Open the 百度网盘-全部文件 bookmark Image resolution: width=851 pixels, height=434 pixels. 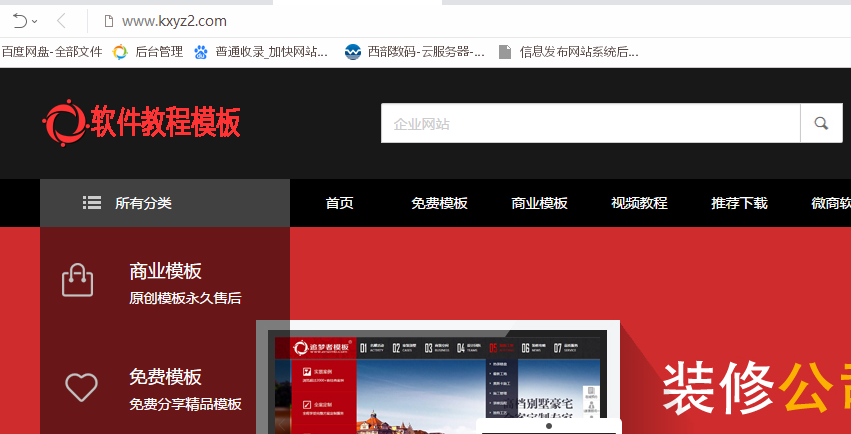[52, 52]
